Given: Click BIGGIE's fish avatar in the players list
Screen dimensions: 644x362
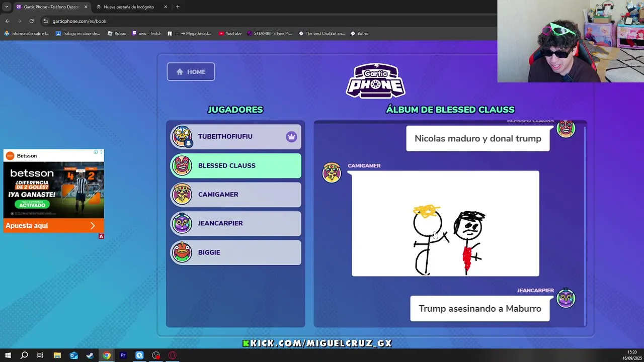Looking at the screenshot, I should point(182,252).
